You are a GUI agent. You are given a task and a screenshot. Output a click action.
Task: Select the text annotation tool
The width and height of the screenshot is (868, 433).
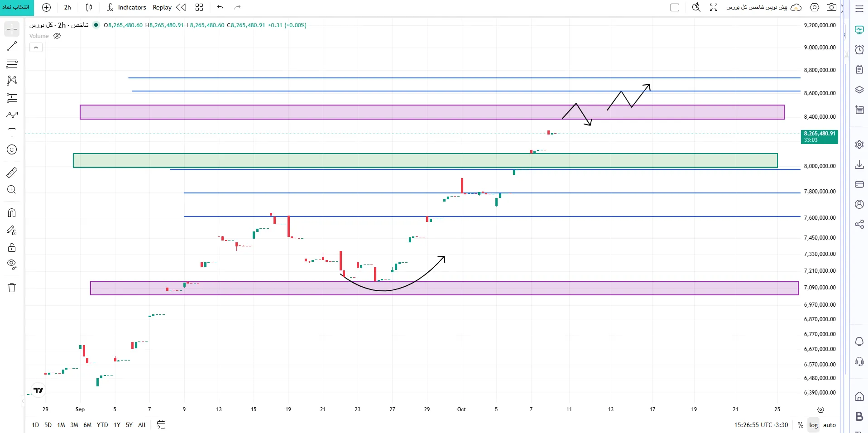click(x=12, y=132)
